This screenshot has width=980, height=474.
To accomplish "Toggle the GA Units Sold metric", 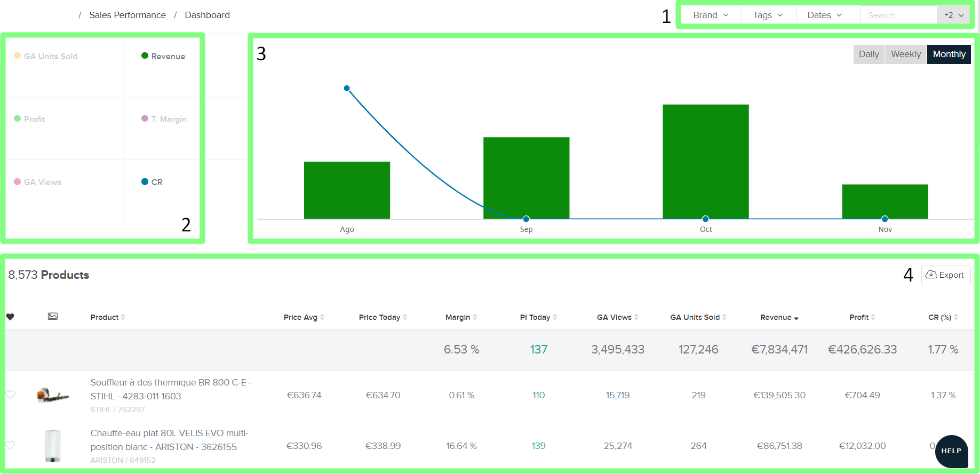I will pyautogui.click(x=51, y=57).
